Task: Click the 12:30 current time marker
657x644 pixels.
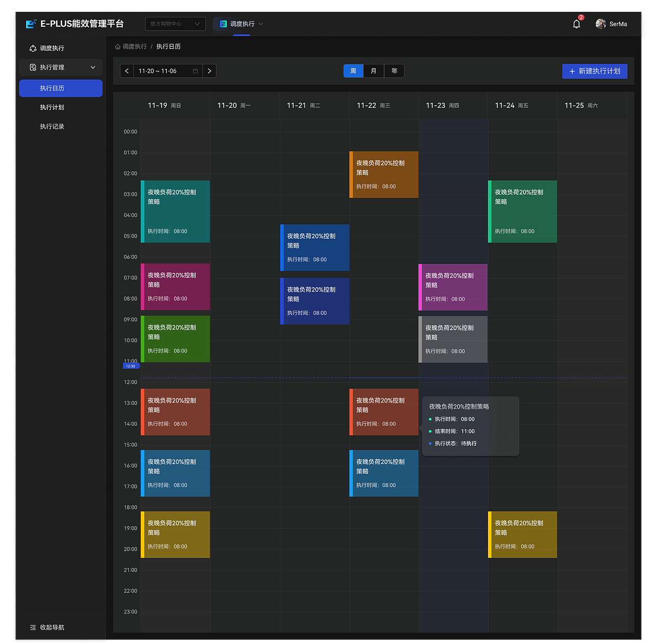Action: click(x=131, y=366)
